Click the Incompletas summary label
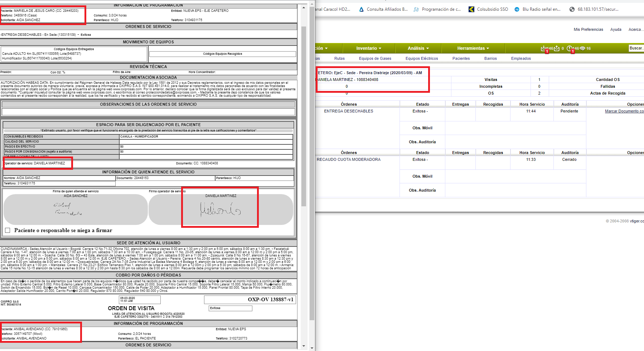The image size is (644, 351). (491, 86)
